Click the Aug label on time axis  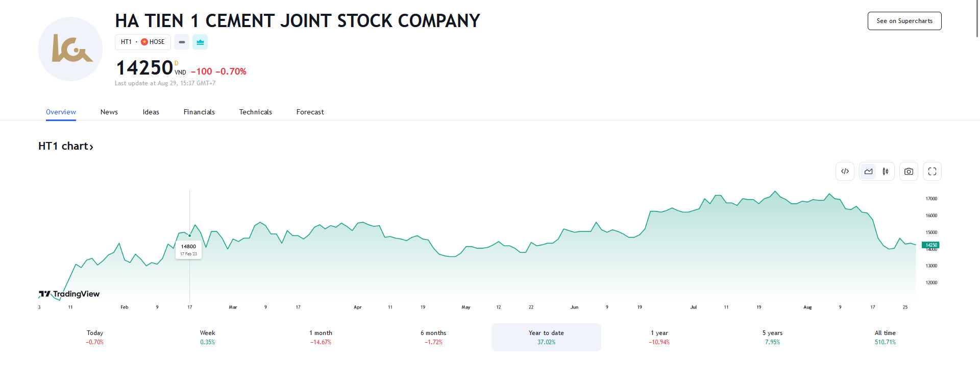[x=807, y=307]
